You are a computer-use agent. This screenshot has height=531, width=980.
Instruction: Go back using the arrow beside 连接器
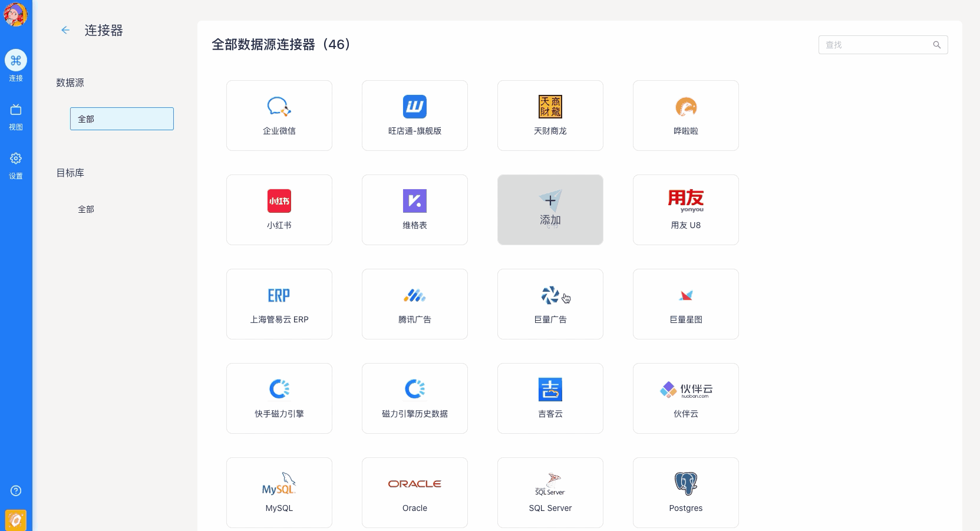(x=65, y=30)
